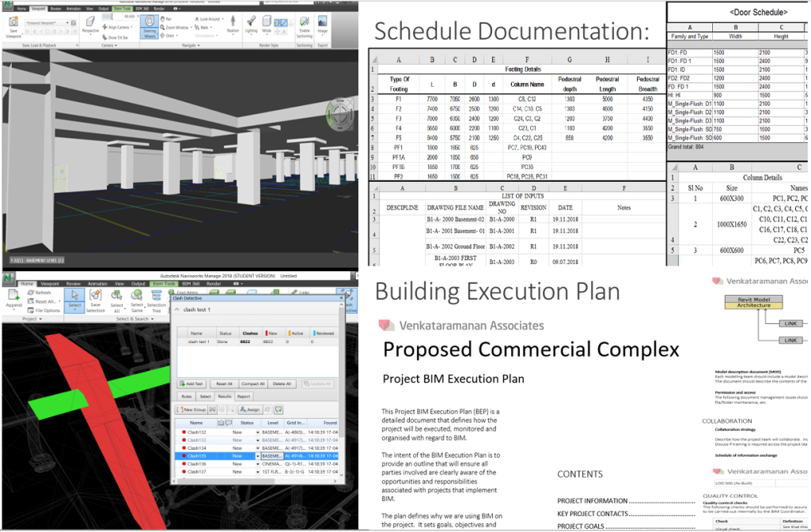Open the status dropdown for Clash136
Image resolution: width=811 pixels, height=532 pixels.
pos(257,464)
